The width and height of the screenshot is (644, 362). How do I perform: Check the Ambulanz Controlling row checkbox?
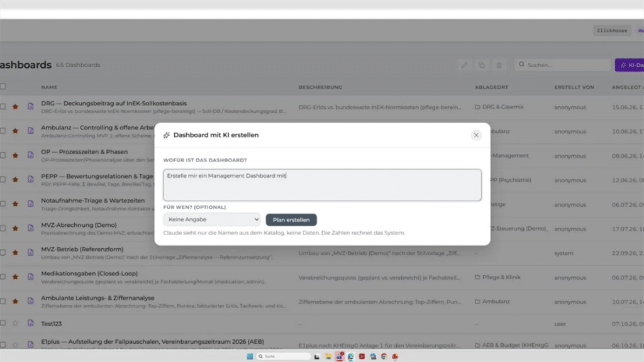[x=3, y=131]
